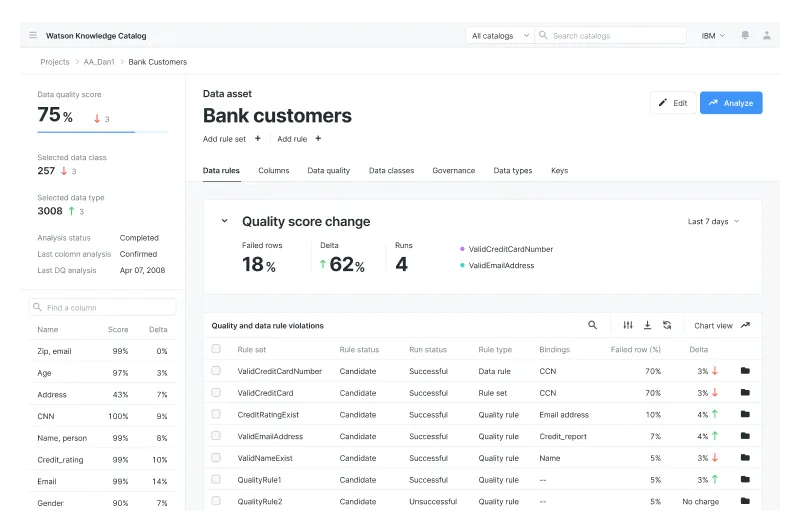Click the pencil icon on Edit
Image resolution: width=800 pixels, height=530 pixels.
[x=662, y=103]
